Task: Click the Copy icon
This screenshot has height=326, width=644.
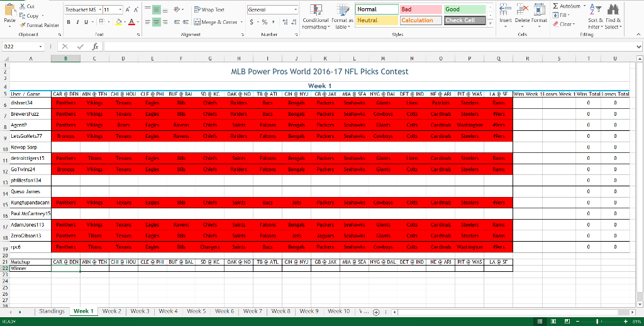Action: (x=22, y=16)
